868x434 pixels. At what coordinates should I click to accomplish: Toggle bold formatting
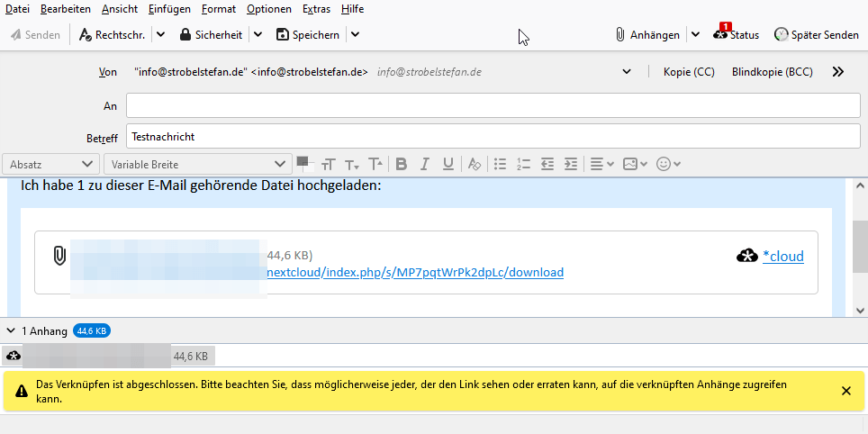tap(402, 165)
